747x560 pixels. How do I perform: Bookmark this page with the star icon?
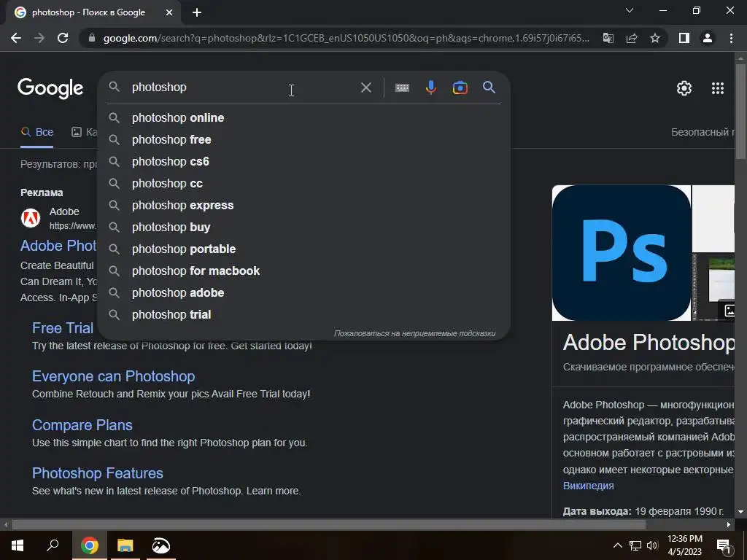coord(655,38)
